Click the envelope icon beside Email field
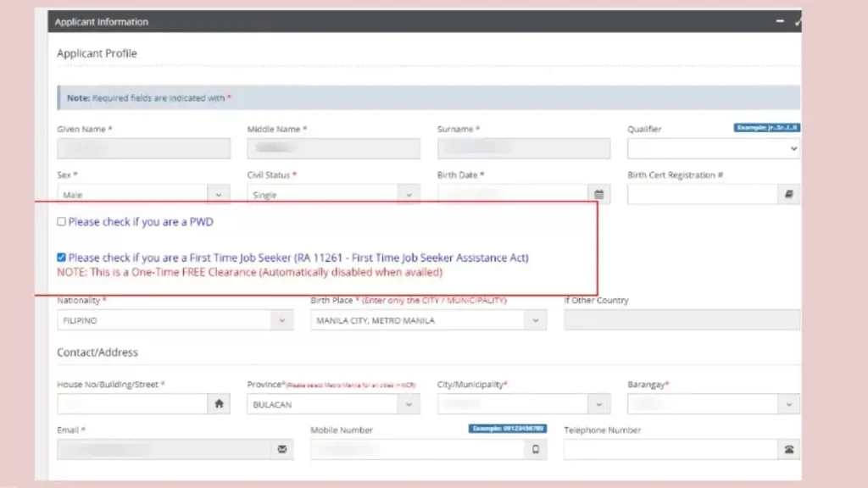 pos(282,449)
